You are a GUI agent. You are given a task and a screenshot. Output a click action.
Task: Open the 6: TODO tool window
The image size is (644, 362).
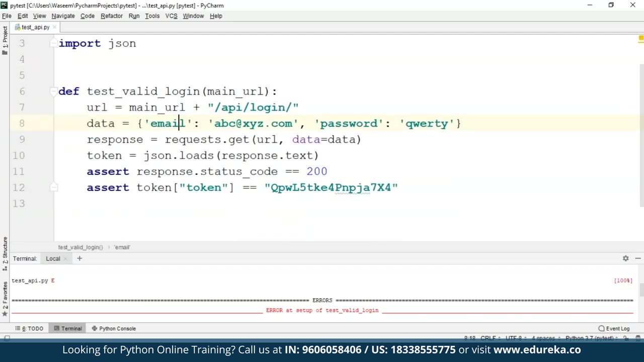[29, 328]
